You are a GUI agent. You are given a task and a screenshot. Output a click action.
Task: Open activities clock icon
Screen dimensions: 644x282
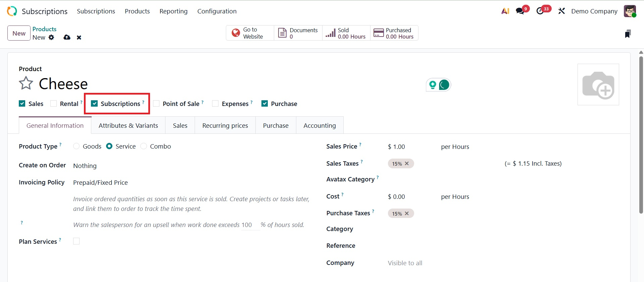[x=540, y=11]
